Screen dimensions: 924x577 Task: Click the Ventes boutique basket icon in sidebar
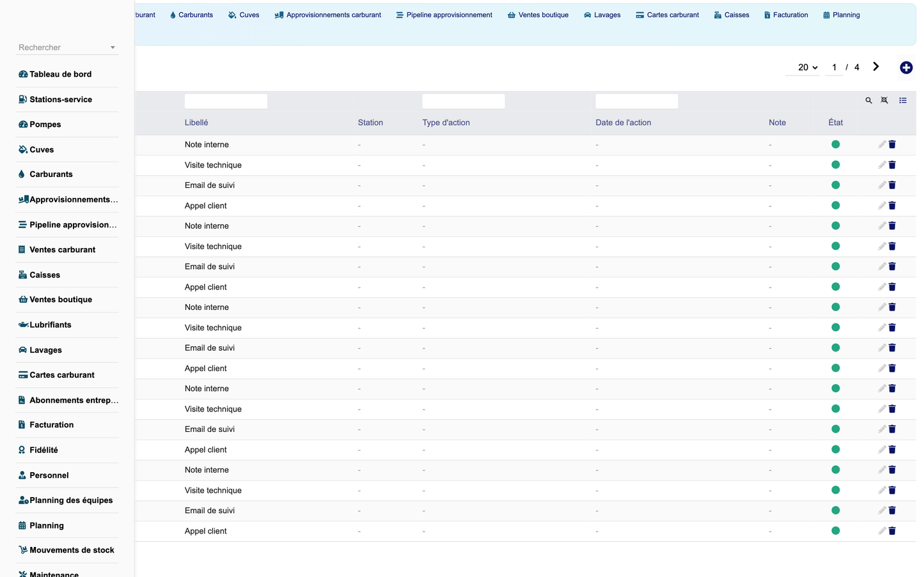point(23,299)
